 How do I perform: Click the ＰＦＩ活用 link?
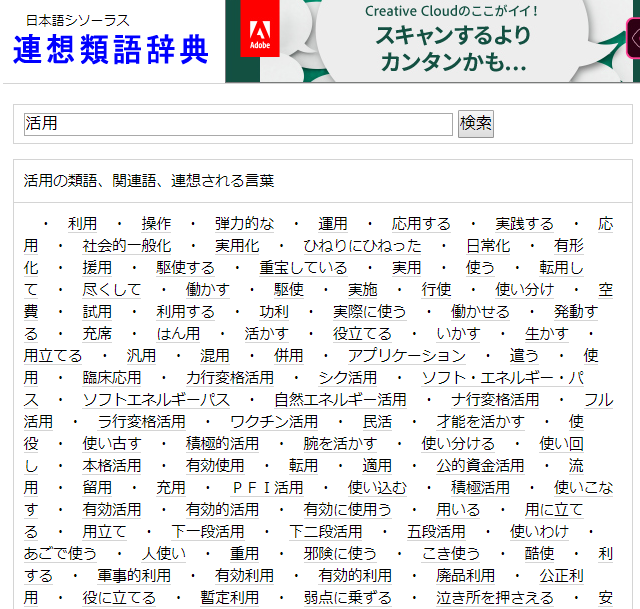point(267,488)
